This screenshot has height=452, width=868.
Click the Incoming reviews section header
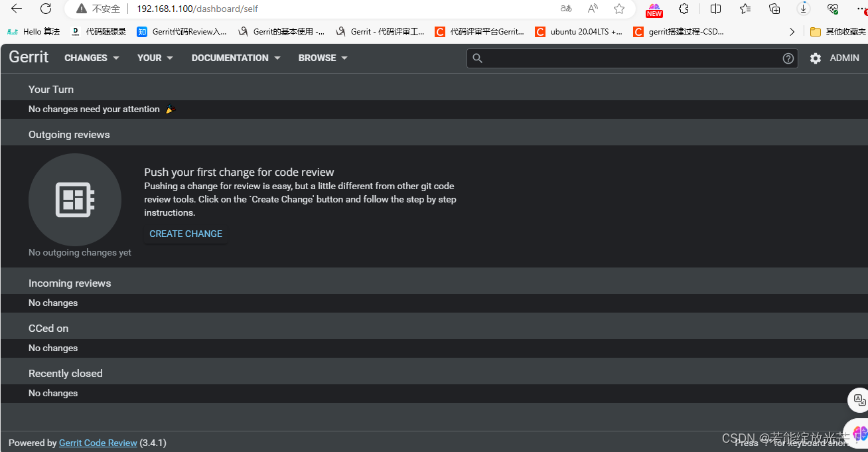click(x=70, y=283)
